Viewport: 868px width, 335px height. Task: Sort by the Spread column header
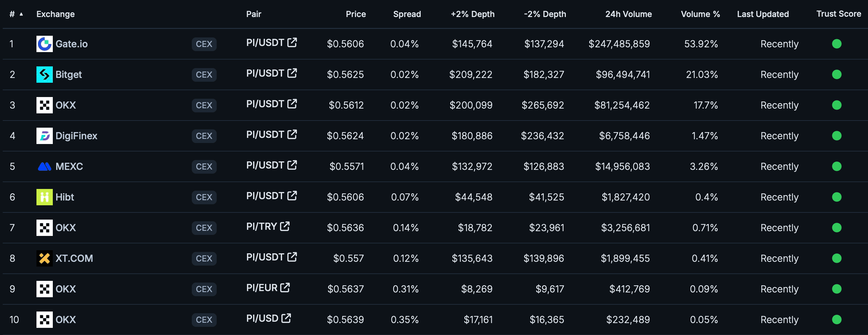click(407, 14)
